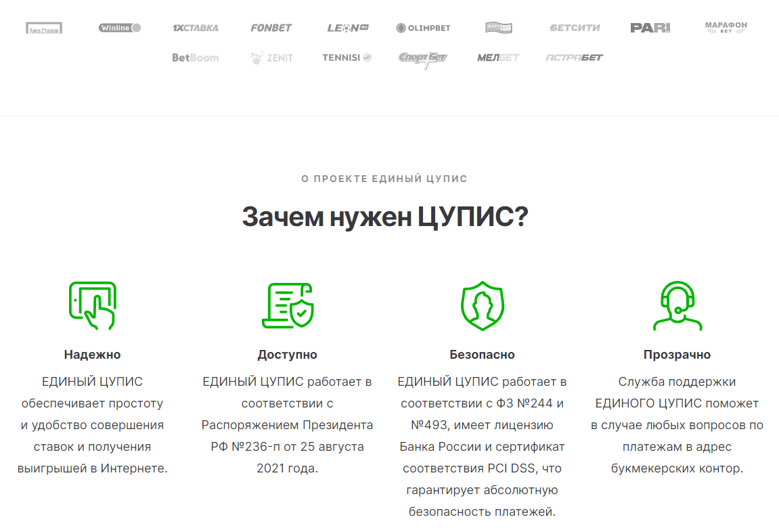779x532 pixels.
Task: Click the Доступно heading
Action: (x=287, y=355)
